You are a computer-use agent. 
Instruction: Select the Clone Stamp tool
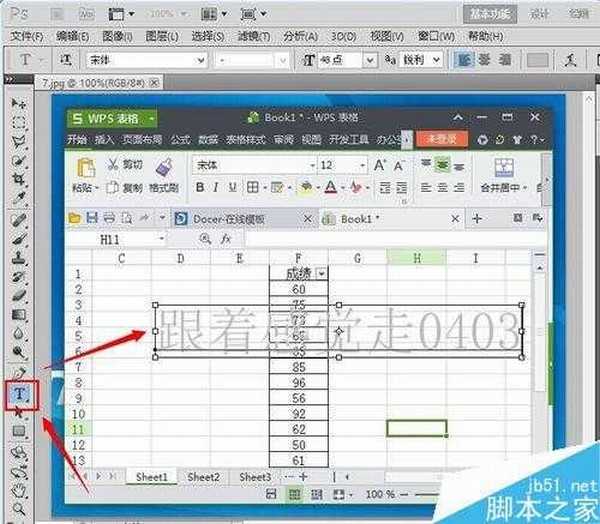point(19,258)
